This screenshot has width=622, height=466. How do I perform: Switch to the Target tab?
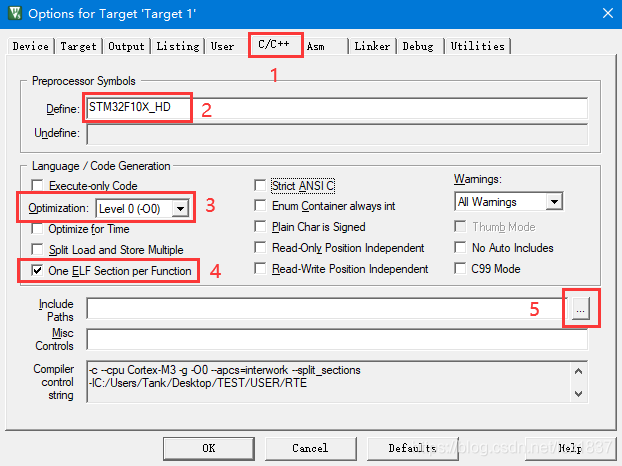point(78,46)
